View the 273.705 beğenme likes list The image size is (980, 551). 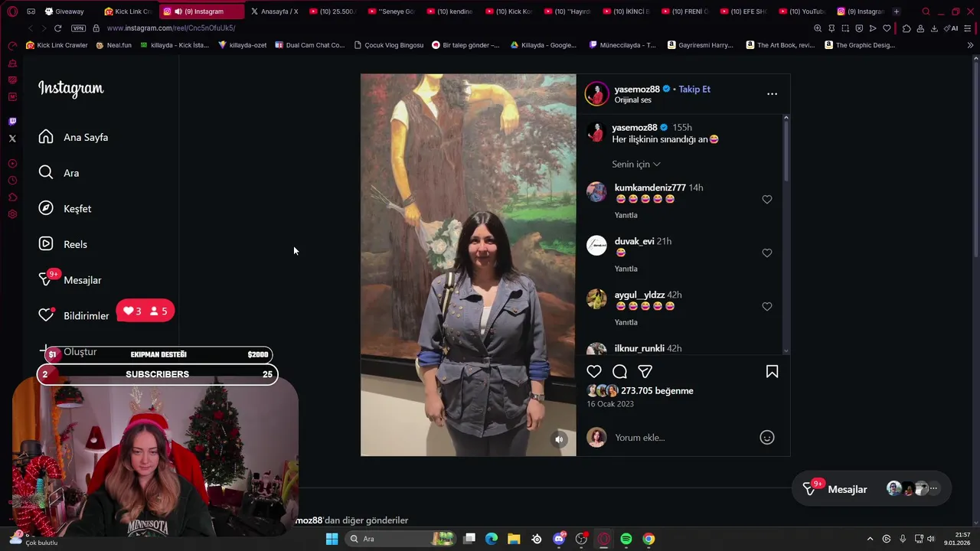657,390
